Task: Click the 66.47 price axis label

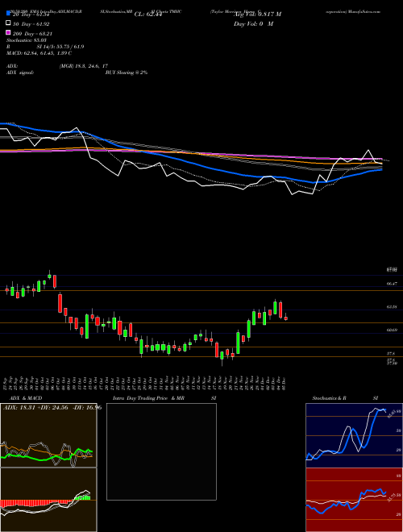Action: (x=392, y=283)
